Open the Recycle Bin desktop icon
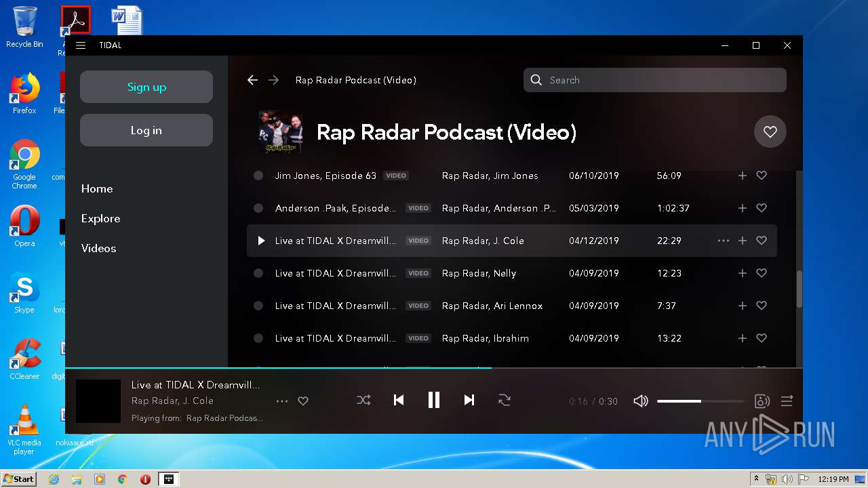 pos(24,27)
